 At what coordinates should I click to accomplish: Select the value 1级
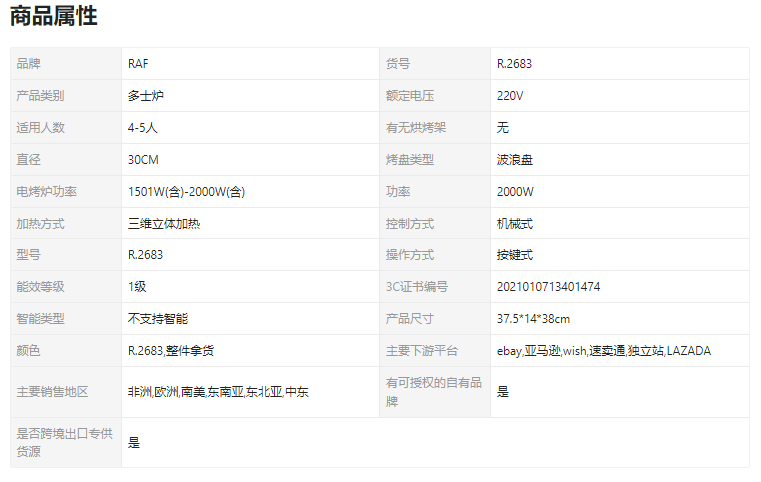tap(137, 287)
